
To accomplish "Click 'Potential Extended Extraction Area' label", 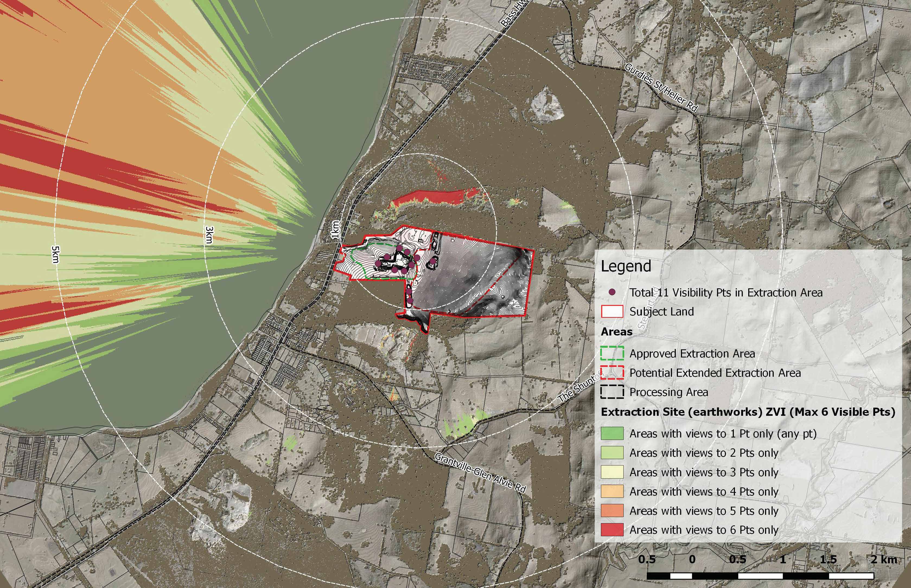I will coord(715,373).
